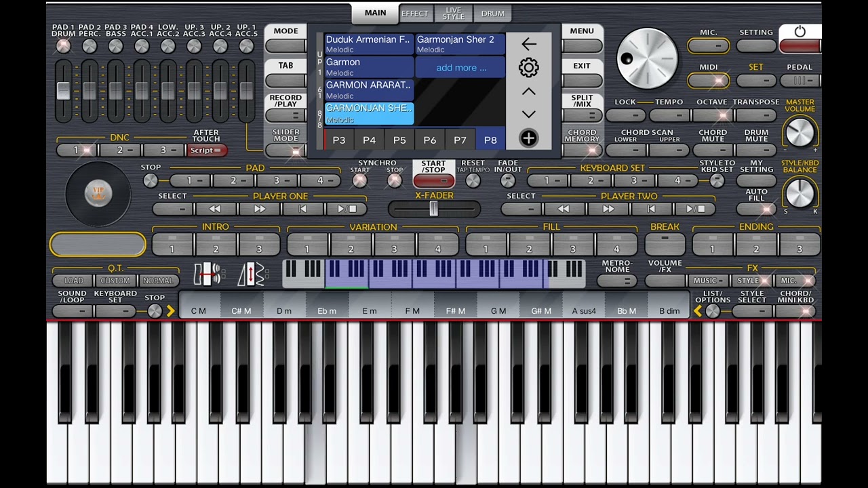This screenshot has width=868, height=488.
Task: Open the Style Select button
Action: tap(752, 311)
